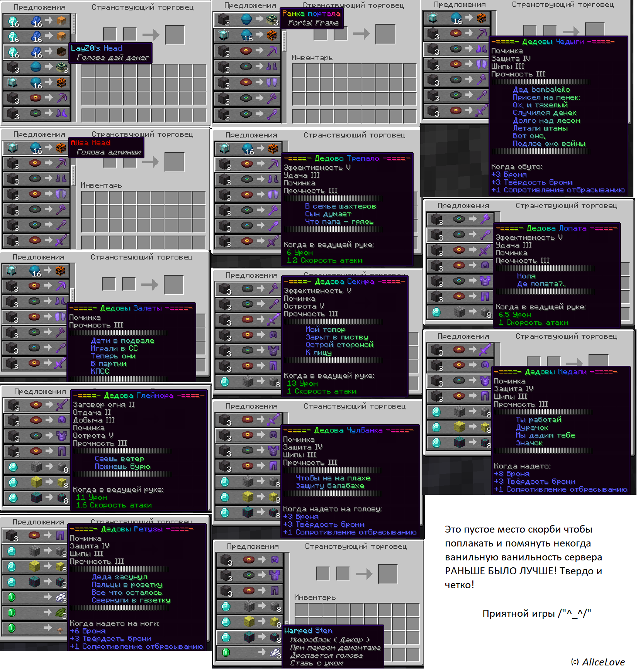638x672 pixels.
Task: Choose the pickaxe trade in LayZ0's Head panel
Action: tap(36, 98)
